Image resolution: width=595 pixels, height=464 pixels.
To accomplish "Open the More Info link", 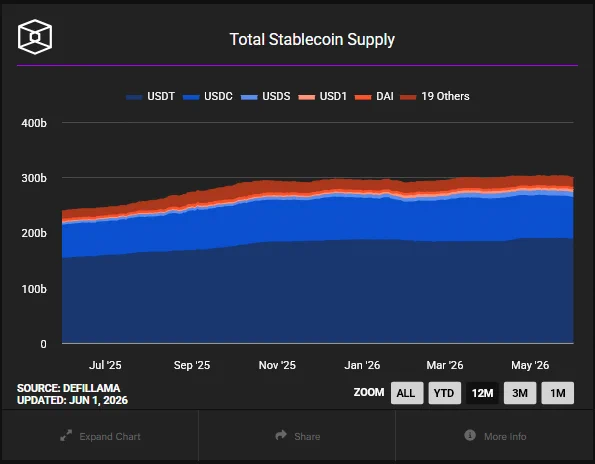I will pyautogui.click(x=495, y=436).
